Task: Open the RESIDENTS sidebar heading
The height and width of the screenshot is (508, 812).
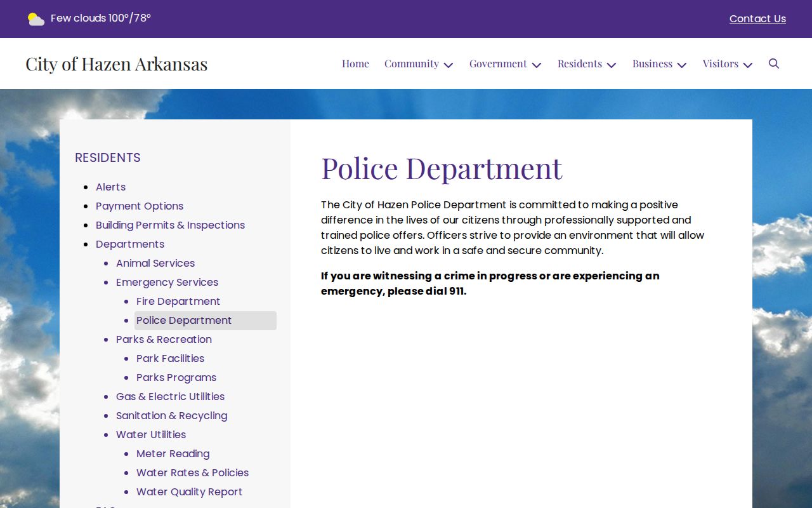Action: tap(108, 157)
